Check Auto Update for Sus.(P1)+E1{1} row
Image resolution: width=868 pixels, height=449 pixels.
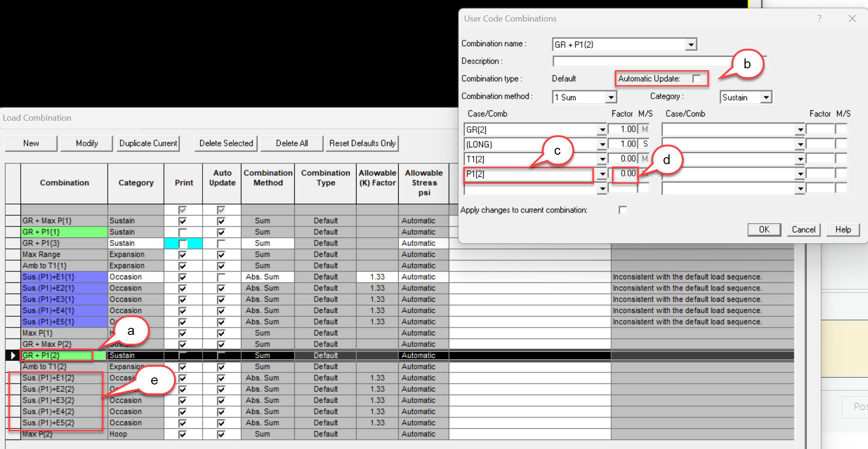[x=221, y=277]
